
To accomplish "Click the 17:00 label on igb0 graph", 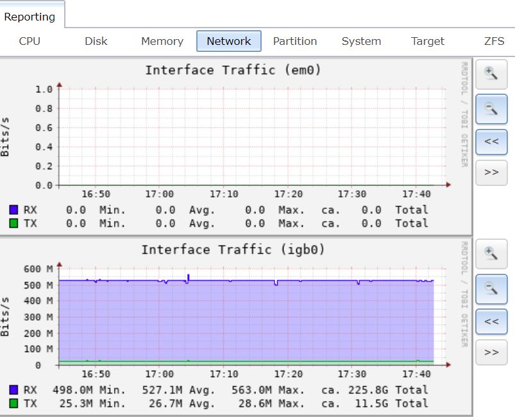I will click(159, 374).
